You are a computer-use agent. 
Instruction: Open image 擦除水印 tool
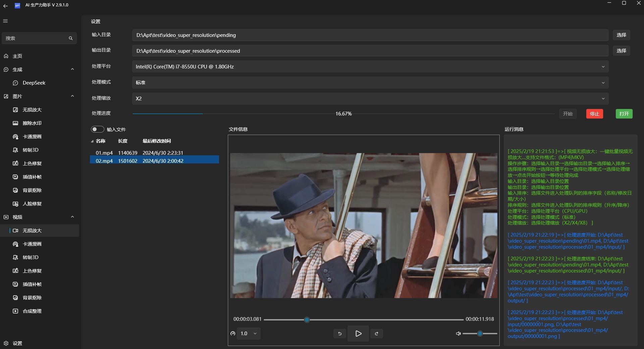pos(40,123)
